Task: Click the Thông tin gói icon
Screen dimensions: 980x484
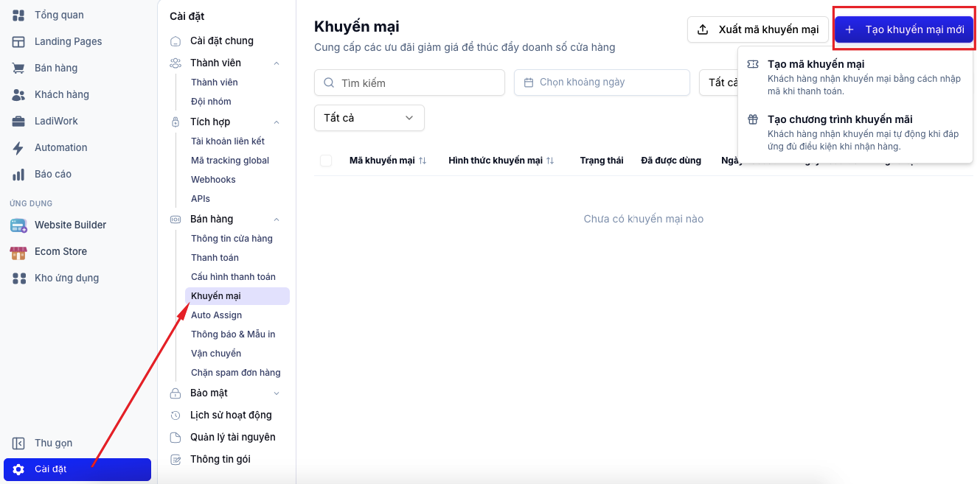Action: 176,459
